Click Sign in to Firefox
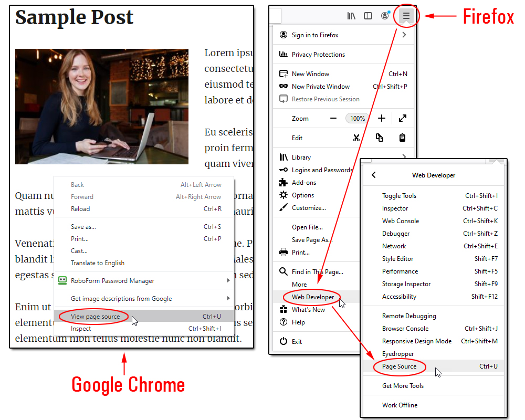The width and height of the screenshot is (525, 420). [x=343, y=35]
